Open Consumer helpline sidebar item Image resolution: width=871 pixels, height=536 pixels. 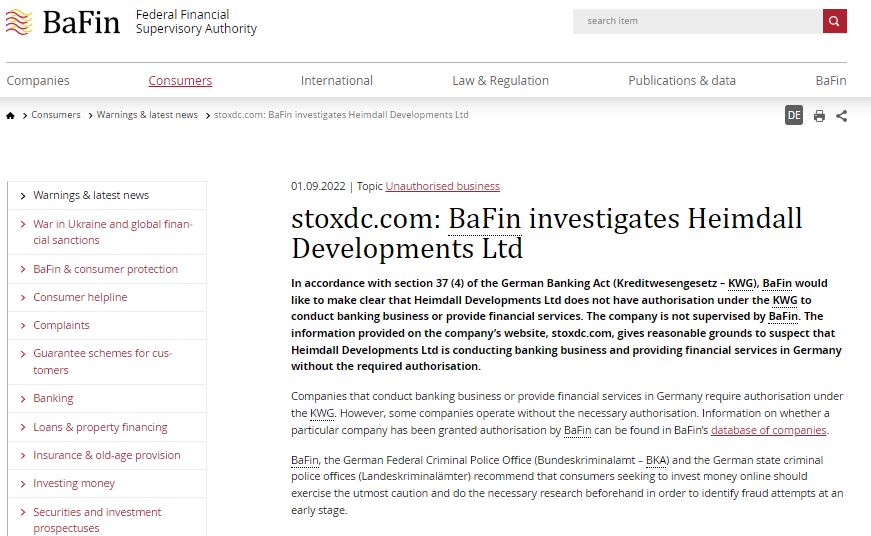[80, 297]
